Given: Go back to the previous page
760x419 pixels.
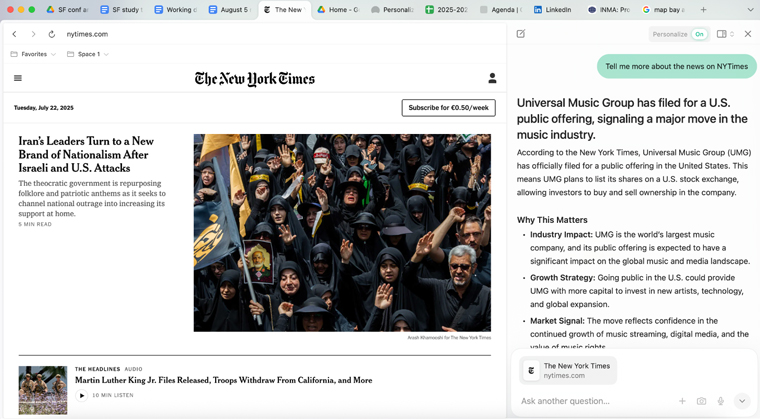Looking at the screenshot, I should (x=15, y=34).
